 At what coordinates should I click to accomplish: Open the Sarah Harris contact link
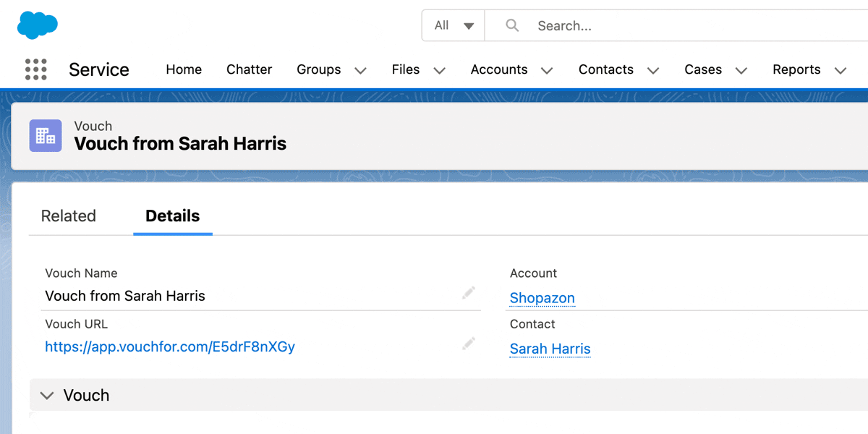550,349
